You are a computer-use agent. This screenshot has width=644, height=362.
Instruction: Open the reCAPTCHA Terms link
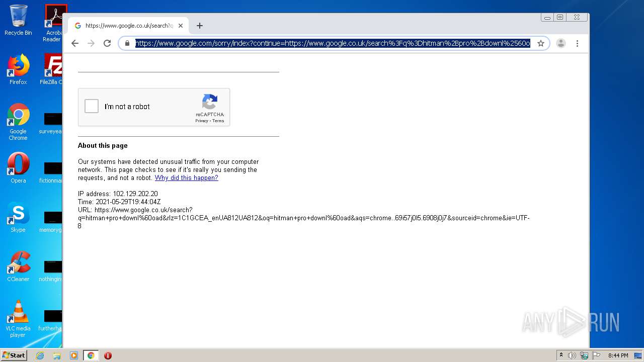[x=218, y=121]
